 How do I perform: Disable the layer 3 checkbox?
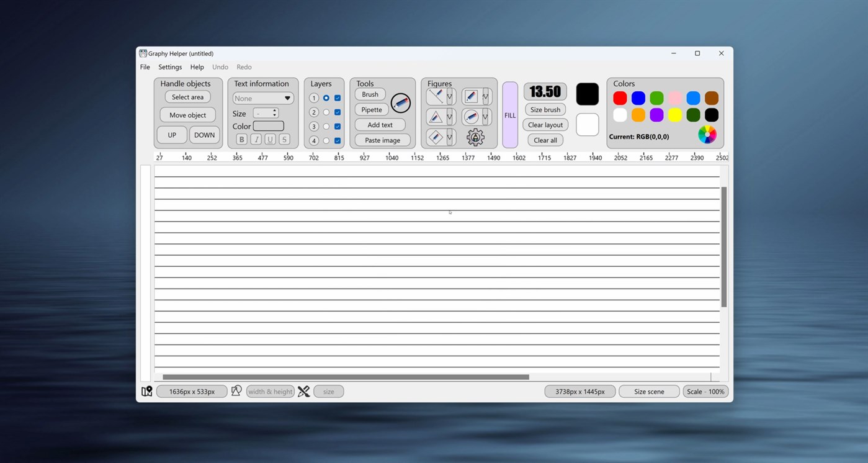(337, 126)
